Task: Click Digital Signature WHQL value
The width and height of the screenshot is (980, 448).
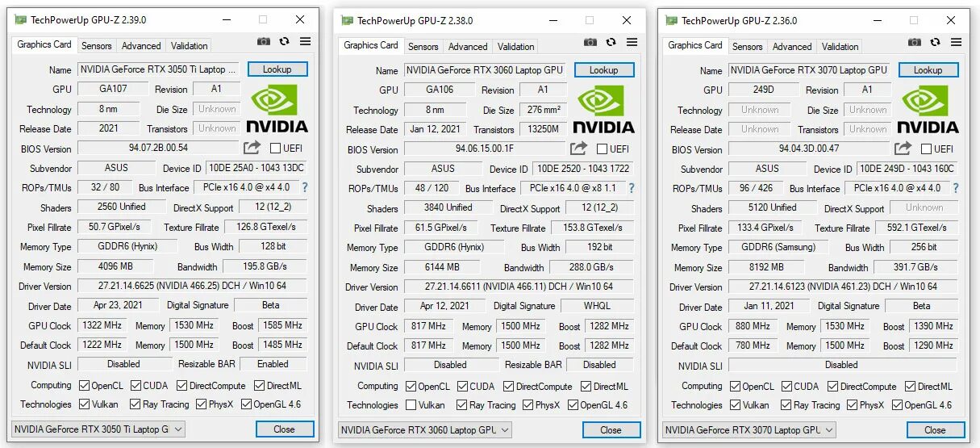Action: click(598, 307)
